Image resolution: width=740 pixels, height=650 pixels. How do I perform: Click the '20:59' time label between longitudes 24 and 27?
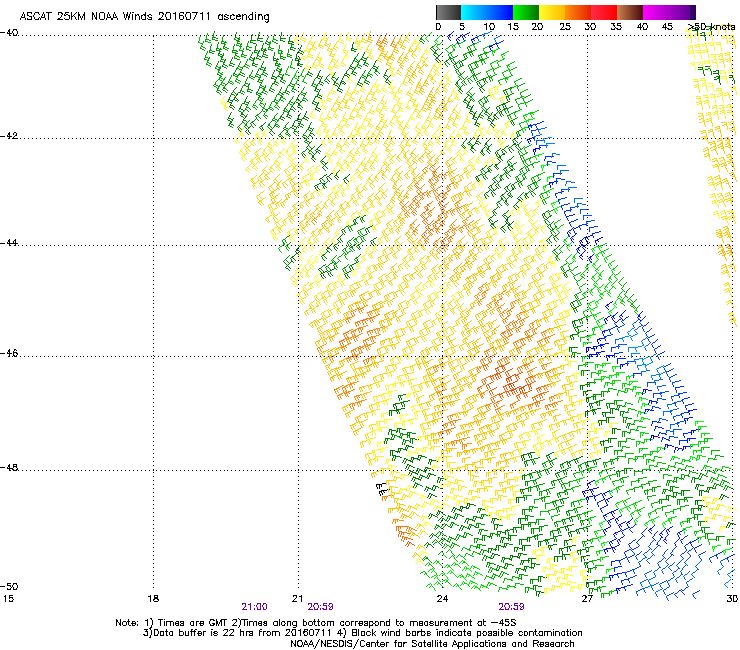click(x=512, y=607)
